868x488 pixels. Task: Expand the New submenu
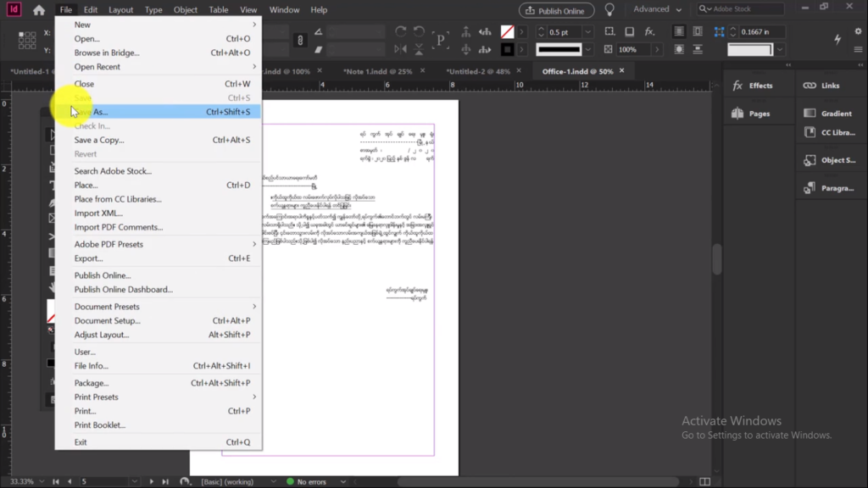[x=159, y=25]
